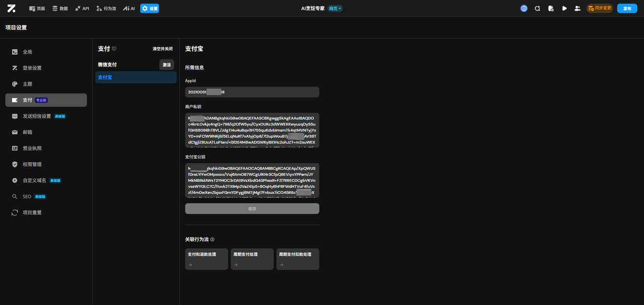Image resolution: width=644 pixels, height=305 pixels.
Task: Click the document settings icon in top bar
Action: pyautogui.click(x=551, y=9)
